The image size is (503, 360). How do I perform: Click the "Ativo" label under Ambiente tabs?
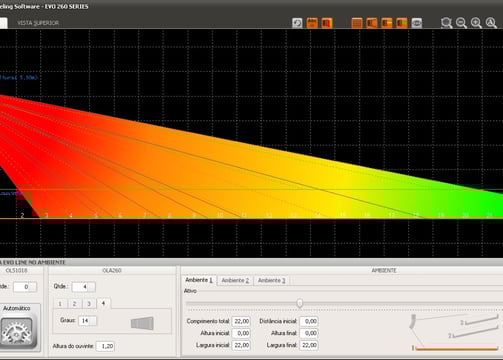(x=190, y=291)
